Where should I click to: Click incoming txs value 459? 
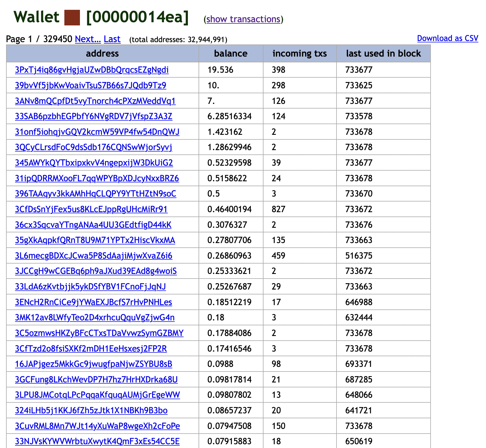tap(278, 256)
